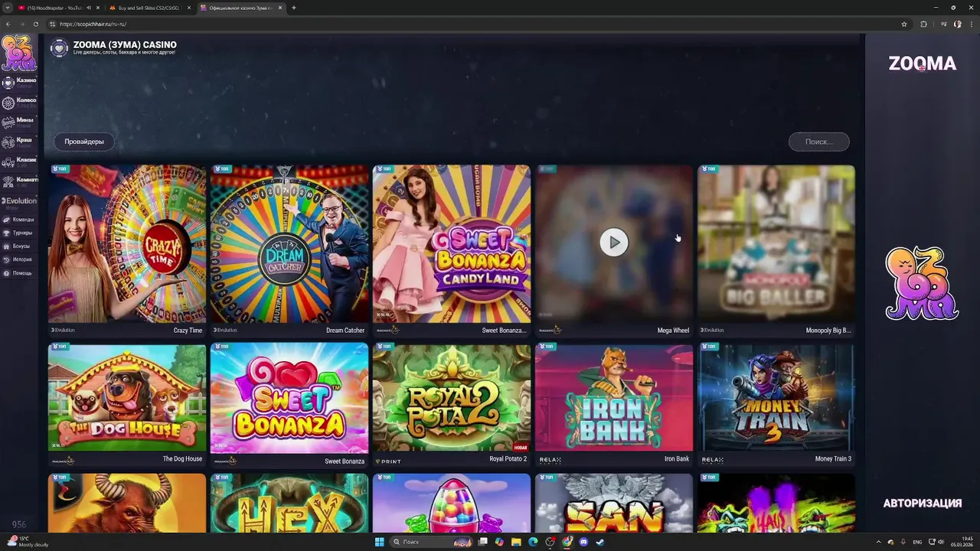Show hidden system tray icons
The height and width of the screenshot is (551, 980).
[878, 542]
